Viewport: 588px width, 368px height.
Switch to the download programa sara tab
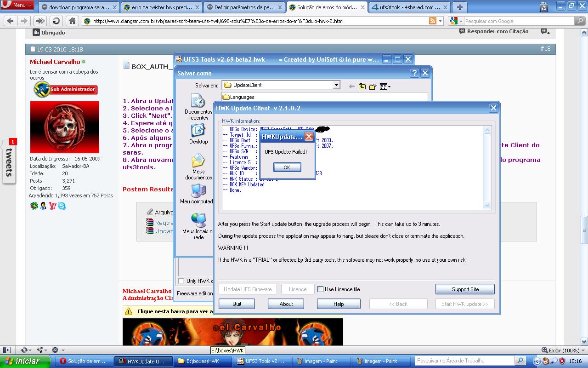pyautogui.click(x=79, y=7)
